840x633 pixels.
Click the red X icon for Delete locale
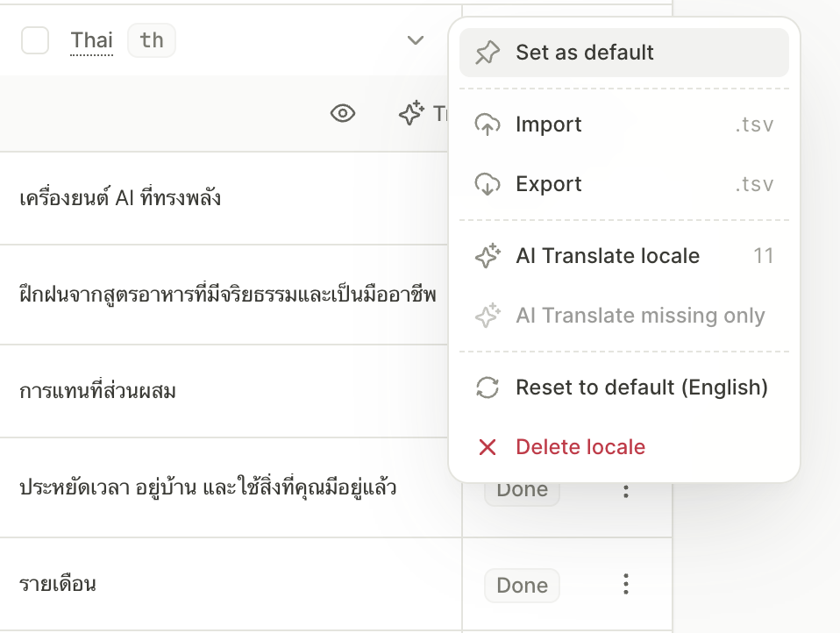pyautogui.click(x=487, y=447)
